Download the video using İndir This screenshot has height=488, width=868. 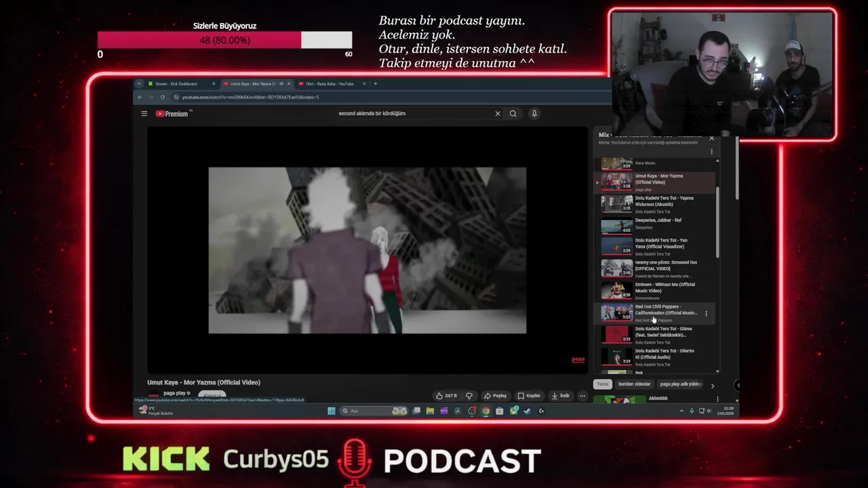(x=561, y=396)
